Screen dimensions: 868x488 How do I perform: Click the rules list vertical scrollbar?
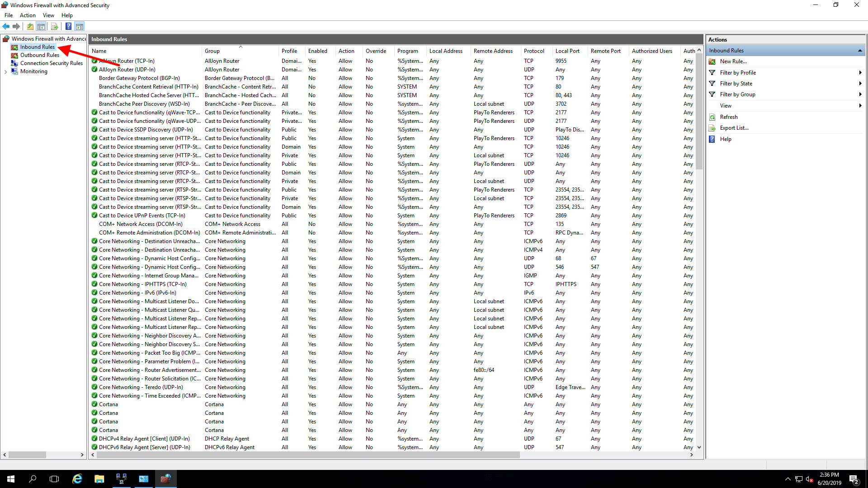click(x=699, y=112)
